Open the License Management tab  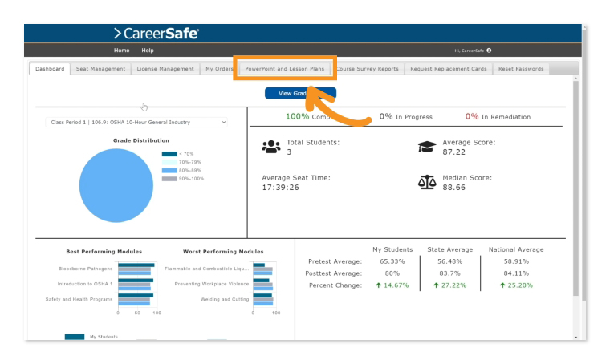pos(165,69)
